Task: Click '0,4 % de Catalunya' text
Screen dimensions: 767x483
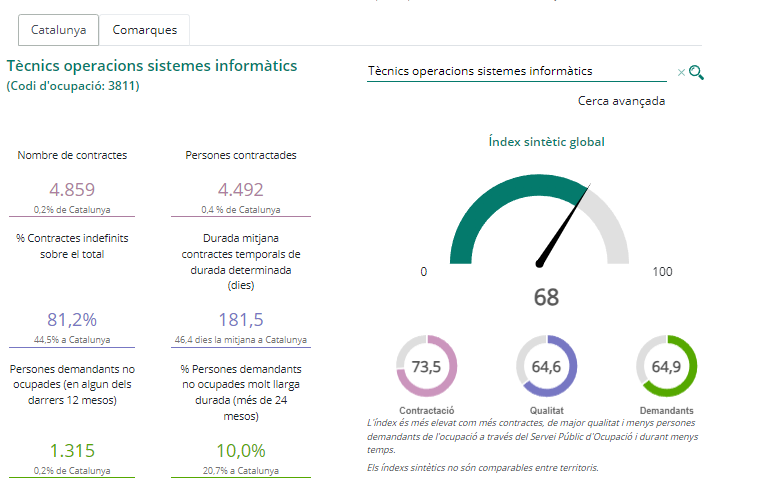Action: [x=241, y=209]
